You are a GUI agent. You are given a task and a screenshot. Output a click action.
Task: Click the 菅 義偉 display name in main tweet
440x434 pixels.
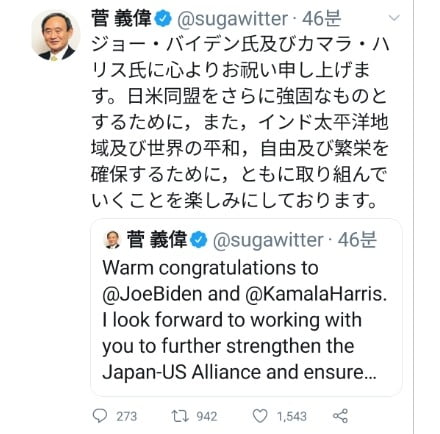coord(121,19)
